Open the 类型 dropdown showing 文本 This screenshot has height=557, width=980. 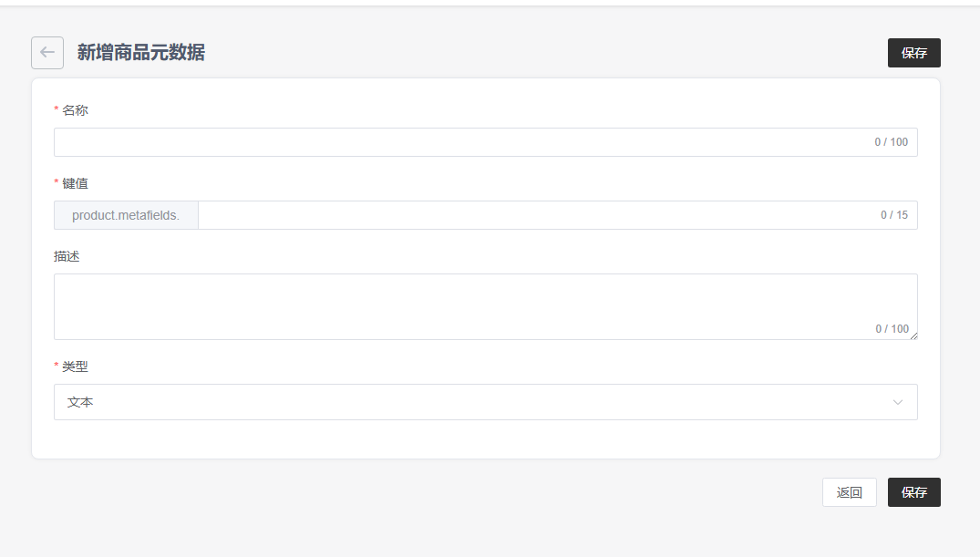coord(474,402)
